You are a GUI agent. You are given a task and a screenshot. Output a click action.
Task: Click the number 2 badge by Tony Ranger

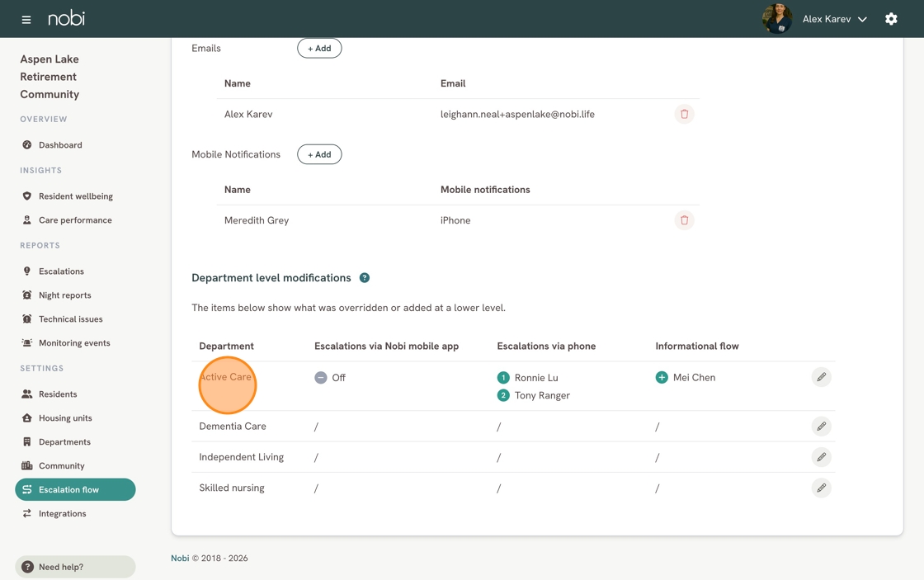point(503,395)
